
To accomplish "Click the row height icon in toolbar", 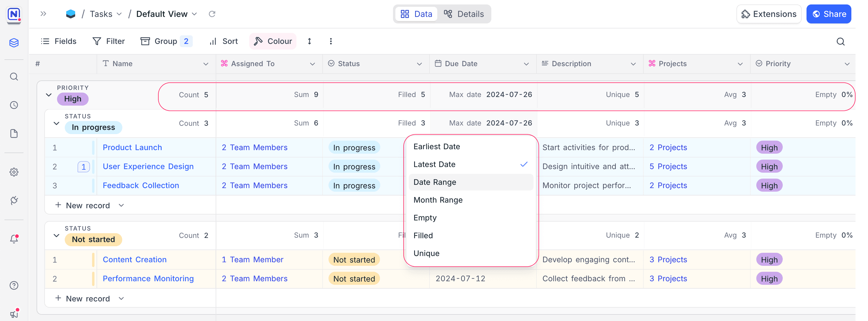I will tap(309, 41).
